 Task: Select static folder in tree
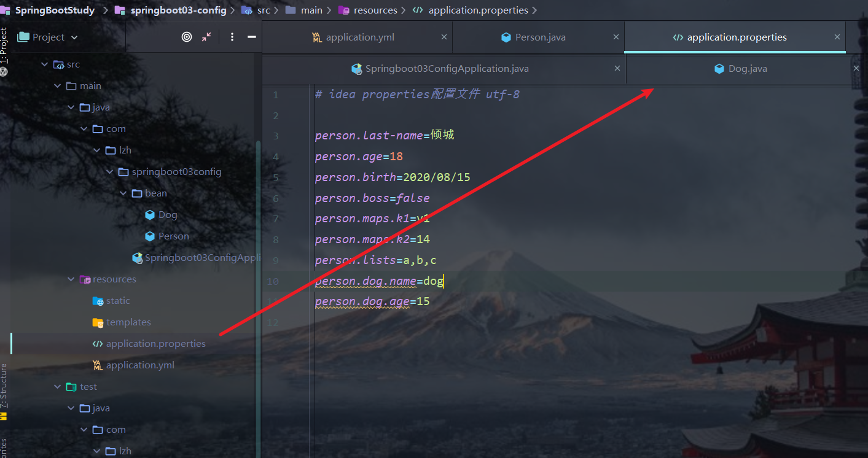tap(118, 301)
